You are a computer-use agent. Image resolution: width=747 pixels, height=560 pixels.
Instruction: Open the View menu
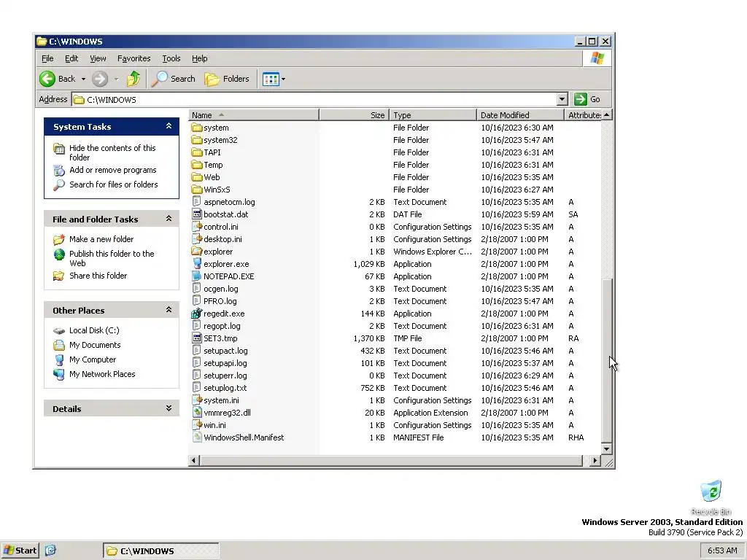(x=98, y=58)
